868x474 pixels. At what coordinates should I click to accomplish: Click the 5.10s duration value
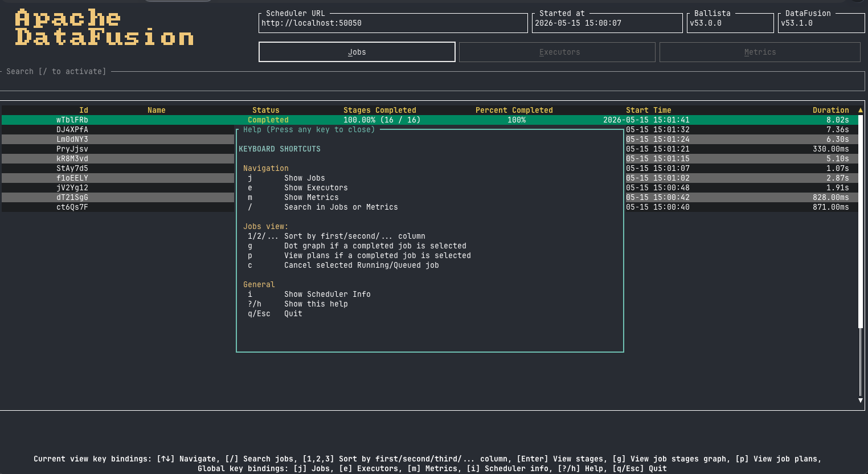pos(838,158)
